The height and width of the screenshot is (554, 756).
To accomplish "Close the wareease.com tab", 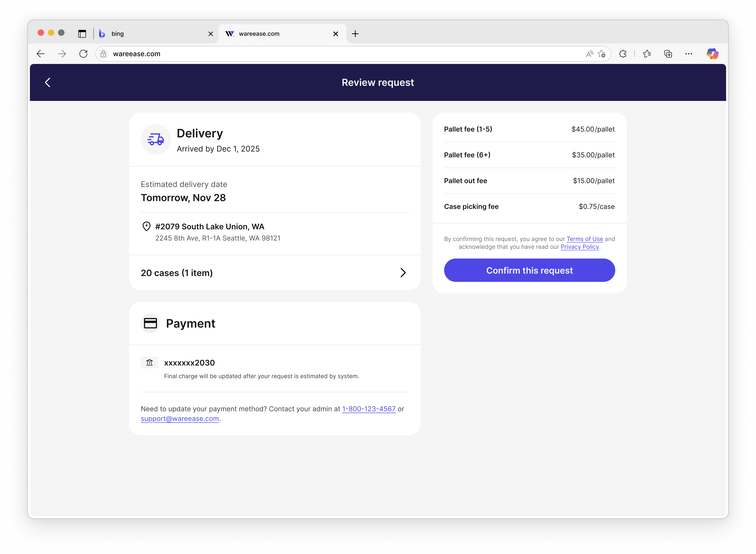I will 335,34.
